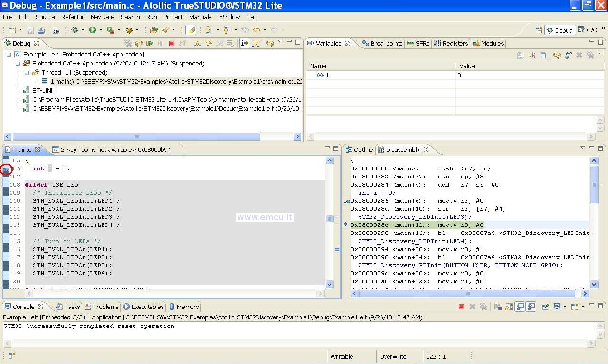The image size is (608, 364).
Task: Click Restart icon in Debug view toolbar
Action: [x=139, y=43]
